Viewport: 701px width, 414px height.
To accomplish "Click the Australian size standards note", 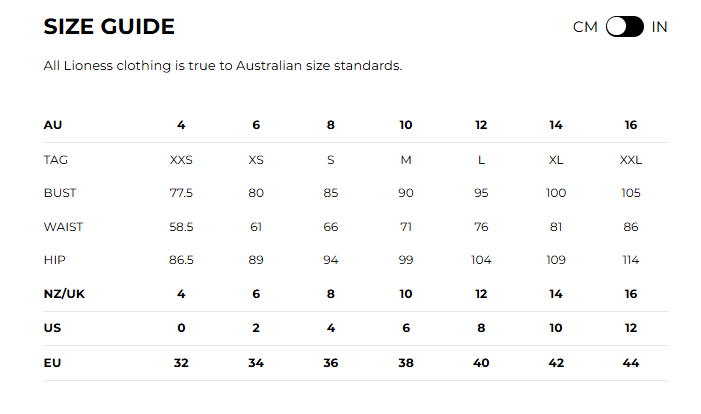I will pos(223,66).
